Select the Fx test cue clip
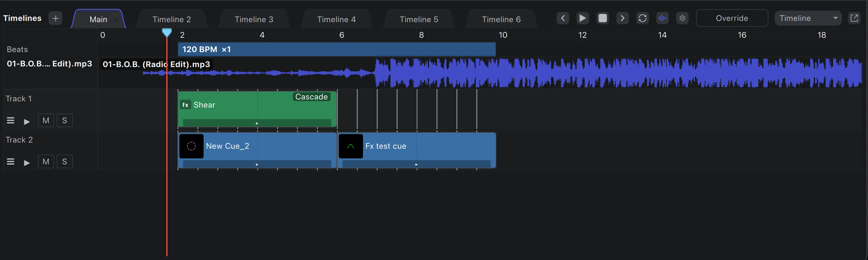 [417, 150]
